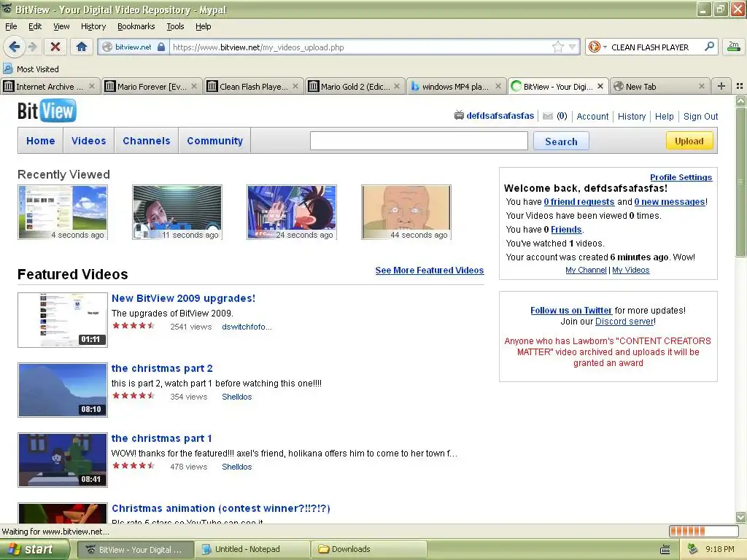The height and width of the screenshot is (560, 747).
Task: Open the Most Visited bookmarks folder
Action: (31, 69)
